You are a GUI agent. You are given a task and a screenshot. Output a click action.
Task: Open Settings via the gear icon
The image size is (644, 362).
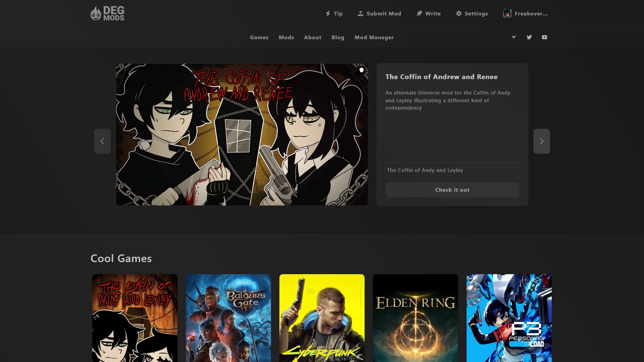pyautogui.click(x=459, y=13)
